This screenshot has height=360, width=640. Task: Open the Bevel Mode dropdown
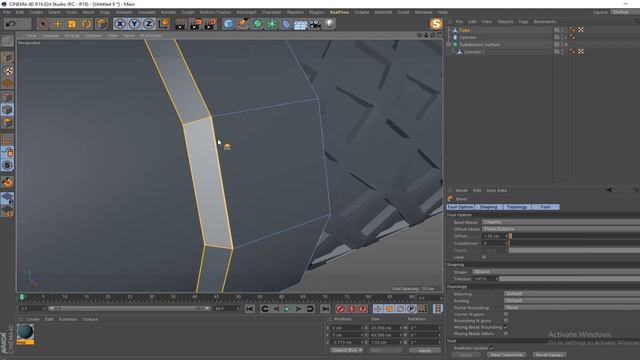pos(561,222)
